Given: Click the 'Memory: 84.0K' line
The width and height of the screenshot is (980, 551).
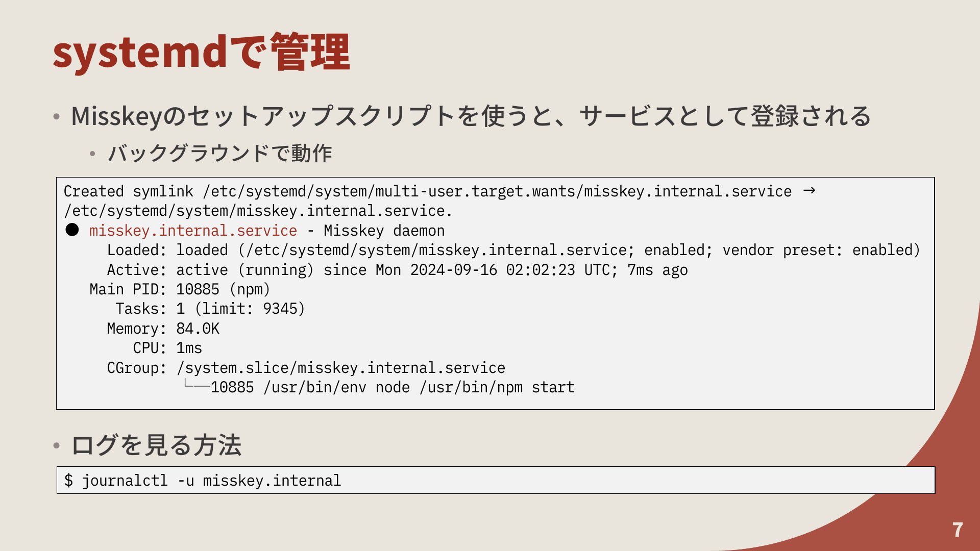Looking at the screenshot, I should 163,329.
